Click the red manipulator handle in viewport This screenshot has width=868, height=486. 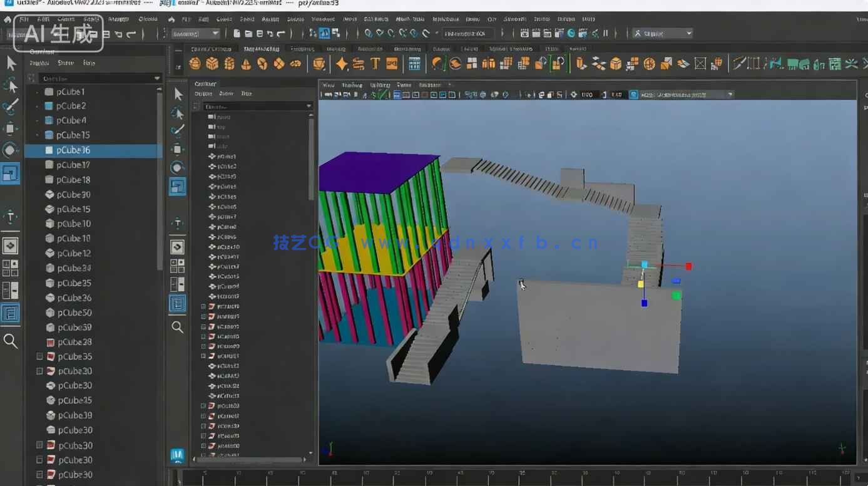point(688,266)
